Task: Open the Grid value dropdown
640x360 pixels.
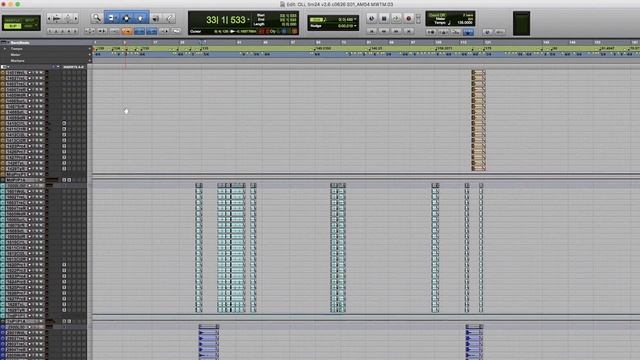Action: pos(355,19)
